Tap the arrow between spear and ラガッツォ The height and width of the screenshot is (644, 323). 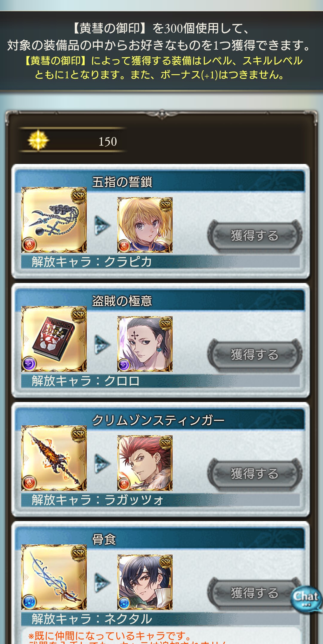pyautogui.click(x=102, y=464)
